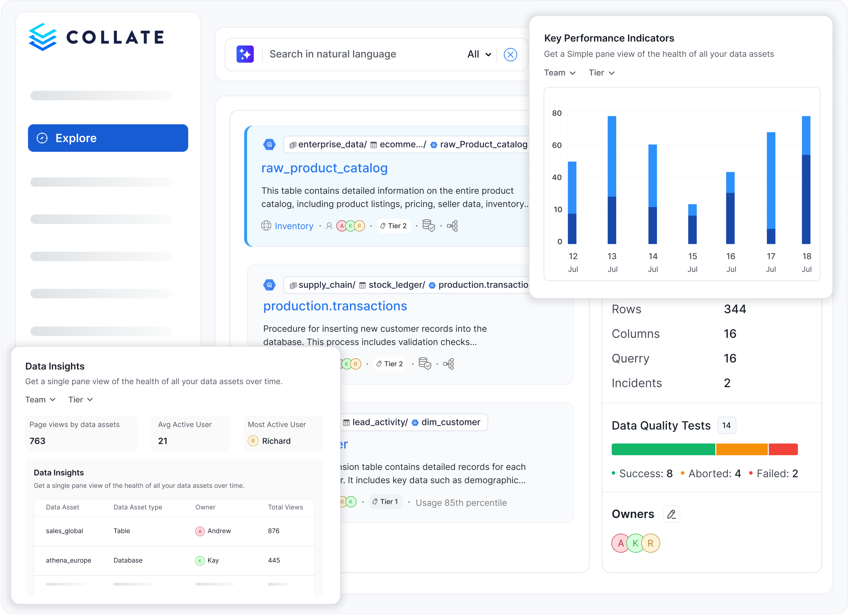
Task: Click the Collate logo icon
Action: pyautogui.click(x=43, y=37)
